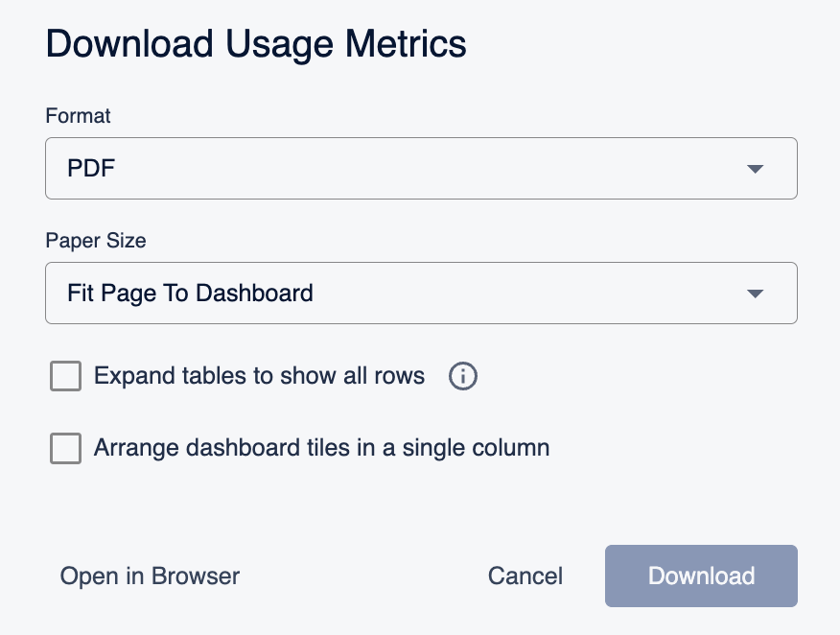Dismiss the dialog using Cancel

(525, 576)
